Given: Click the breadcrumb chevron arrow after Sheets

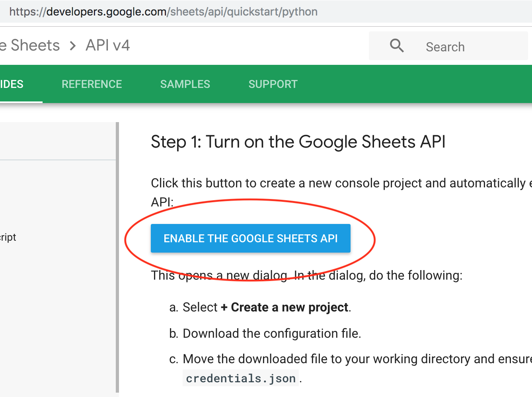Looking at the screenshot, I should (72, 46).
